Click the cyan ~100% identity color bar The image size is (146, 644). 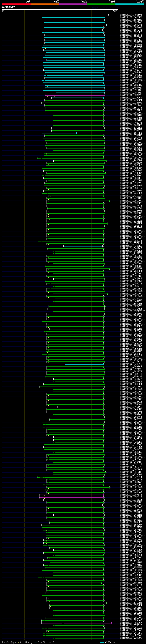pyautogui.click(x=130, y=4)
